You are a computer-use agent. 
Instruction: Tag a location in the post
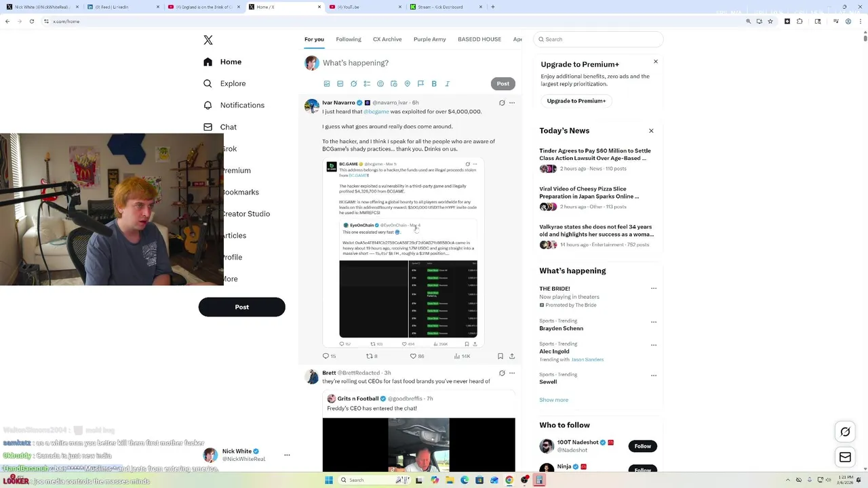tap(408, 83)
